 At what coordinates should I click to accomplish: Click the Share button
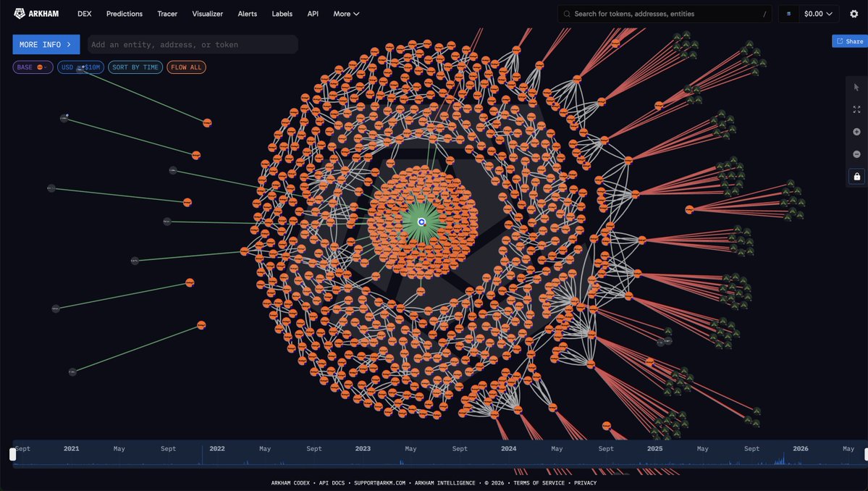(x=850, y=41)
